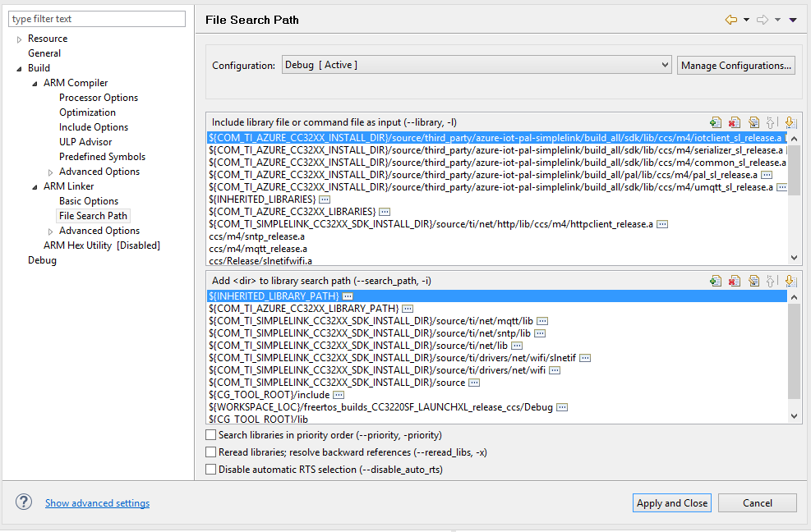Click Add icon in library file list

click(x=716, y=122)
